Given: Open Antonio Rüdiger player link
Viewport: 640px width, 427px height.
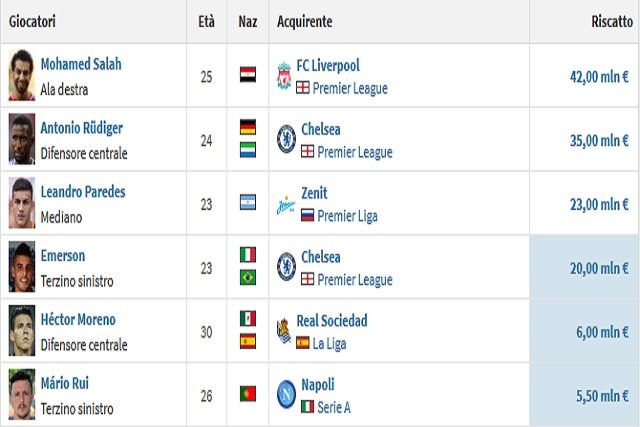Looking at the screenshot, I should tap(82, 128).
